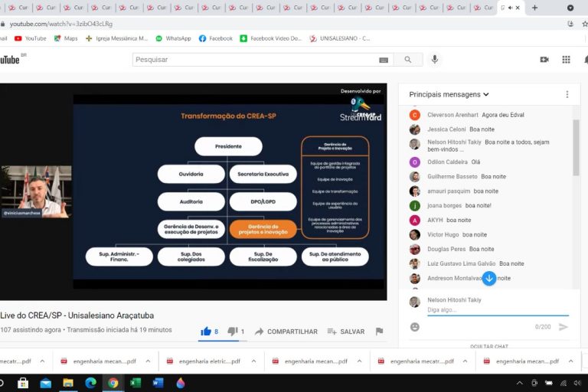Click the YouTube bookmark
The height and width of the screenshot is (392, 588).
pos(30,38)
